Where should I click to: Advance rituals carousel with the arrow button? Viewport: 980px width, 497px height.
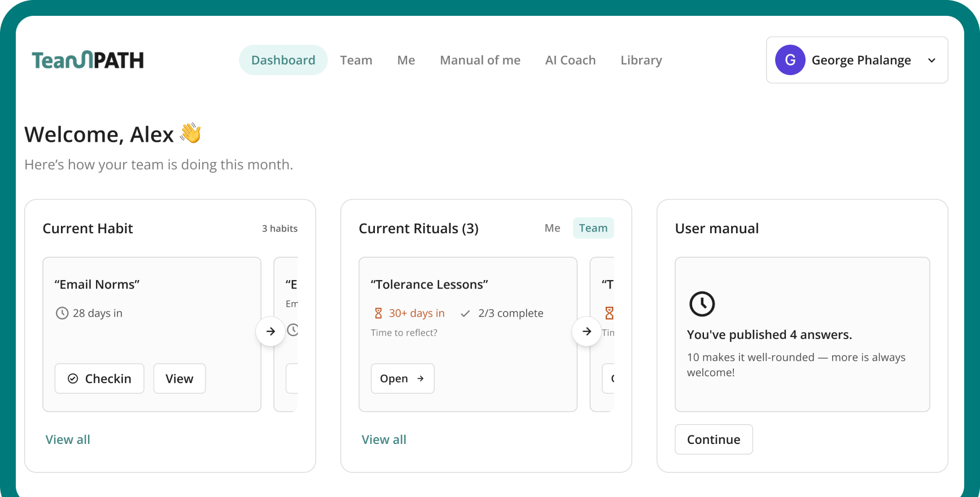[587, 331]
